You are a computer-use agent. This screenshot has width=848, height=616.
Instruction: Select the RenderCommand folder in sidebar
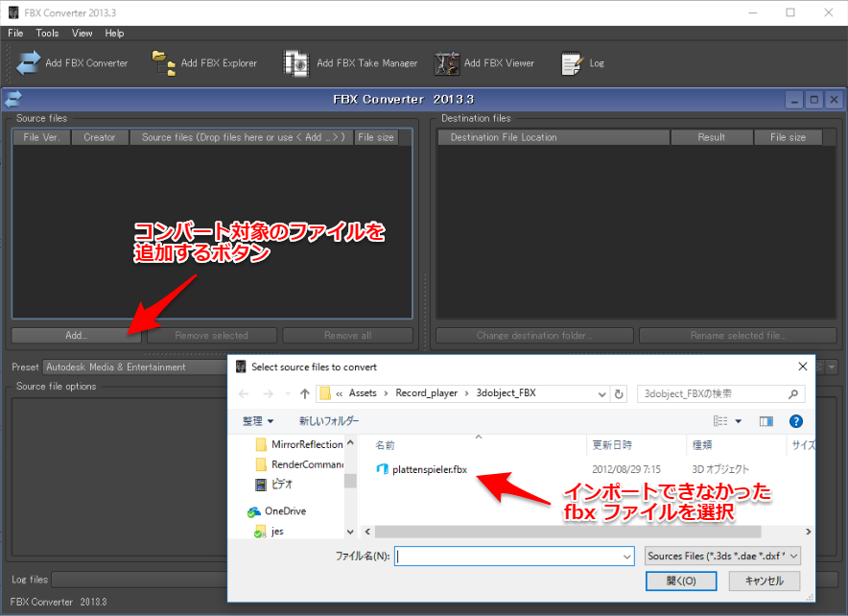click(x=299, y=464)
